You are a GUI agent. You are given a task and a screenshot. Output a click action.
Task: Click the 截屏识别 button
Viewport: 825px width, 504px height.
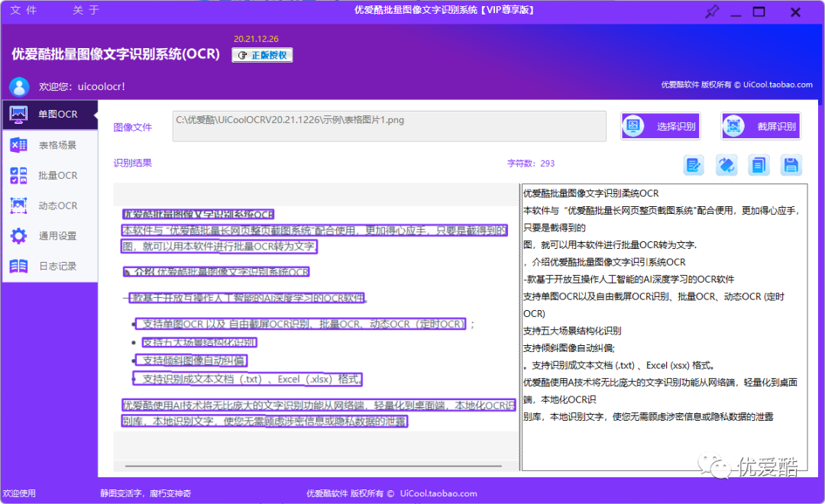point(761,126)
